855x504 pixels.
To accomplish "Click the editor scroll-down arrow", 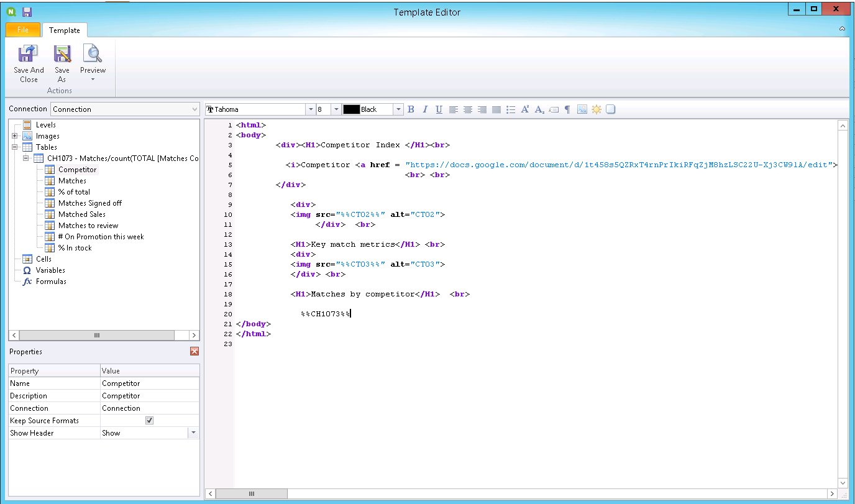I will point(843,483).
